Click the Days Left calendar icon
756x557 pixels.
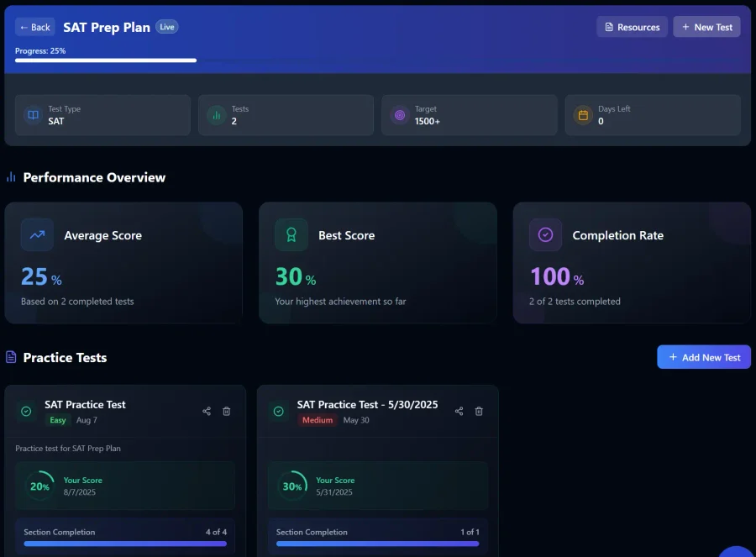(583, 115)
